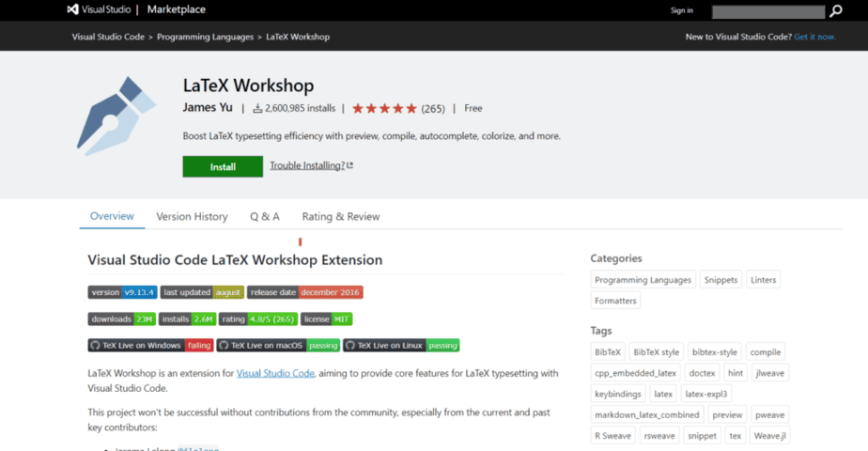Click the LaTeX Workshop pen nib logo
868x451 pixels.
click(x=116, y=117)
